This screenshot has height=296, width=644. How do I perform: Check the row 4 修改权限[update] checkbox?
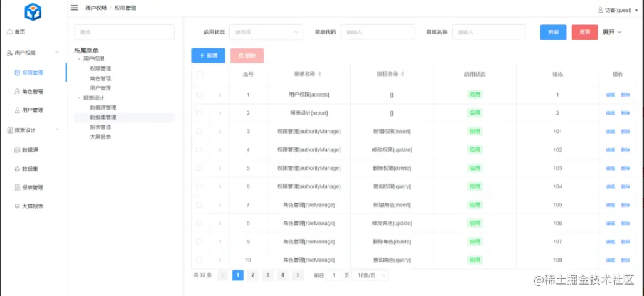click(199, 149)
